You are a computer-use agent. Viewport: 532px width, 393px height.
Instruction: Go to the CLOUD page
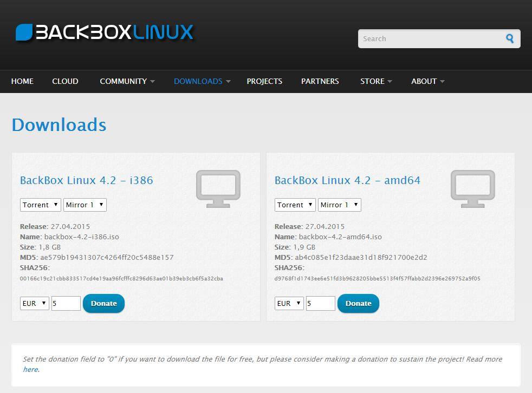(65, 81)
